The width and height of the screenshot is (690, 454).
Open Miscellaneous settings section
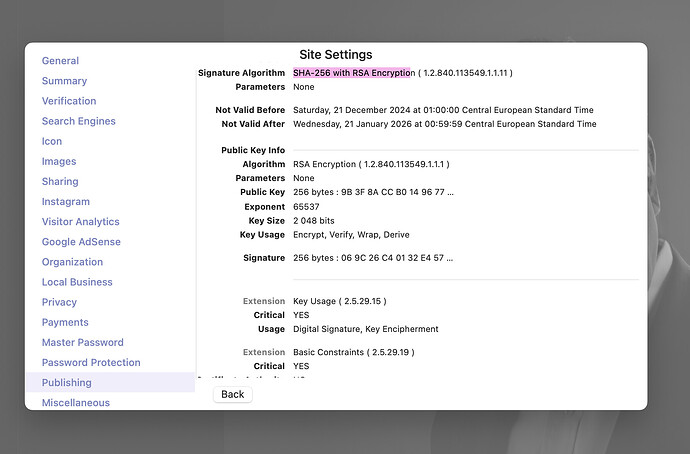(76, 403)
